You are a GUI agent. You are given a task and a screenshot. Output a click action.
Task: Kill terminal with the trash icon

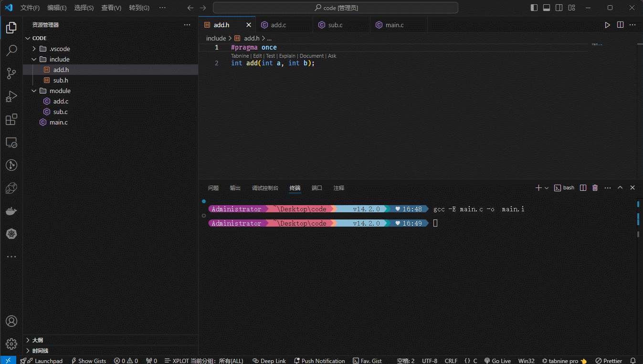pyautogui.click(x=595, y=188)
